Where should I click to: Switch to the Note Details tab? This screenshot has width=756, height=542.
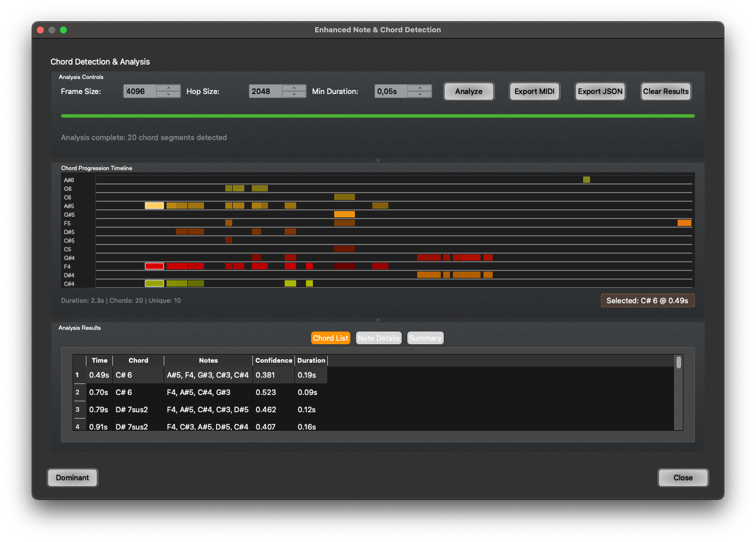(x=379, y=338)
